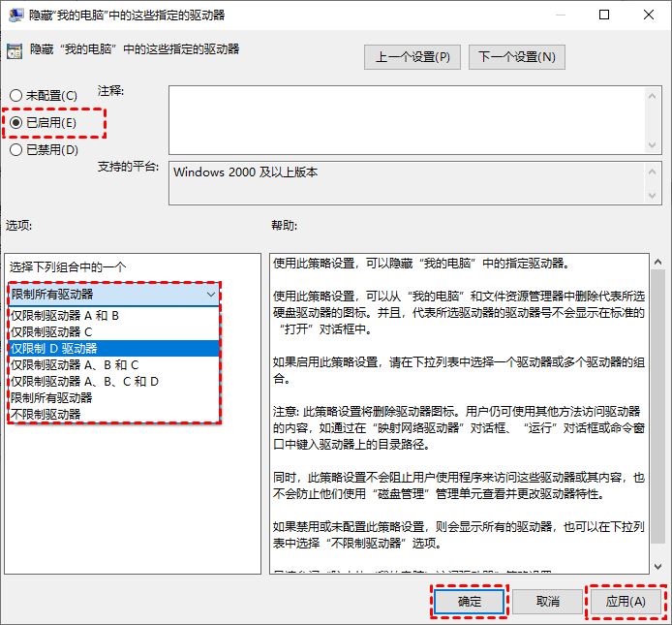Click the 取消 button
672x625 pixels.
[547, 602]
